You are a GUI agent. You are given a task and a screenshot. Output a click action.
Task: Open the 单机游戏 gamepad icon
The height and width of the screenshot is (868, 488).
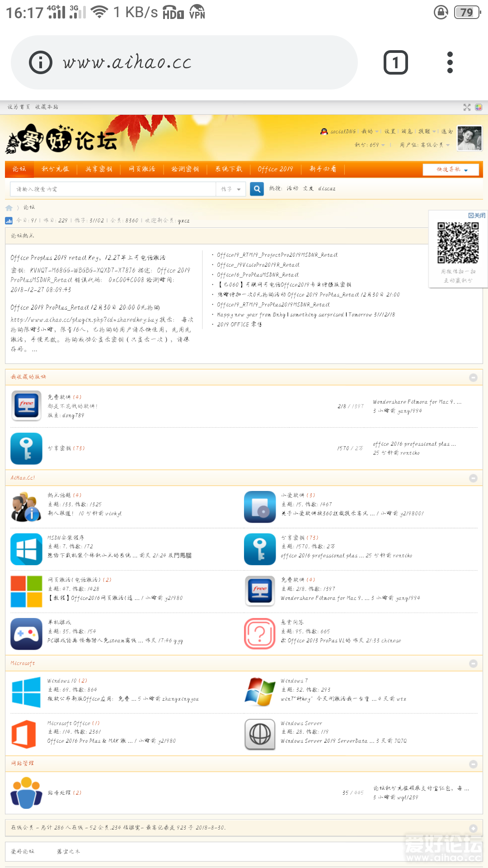(x=27, y=634)
